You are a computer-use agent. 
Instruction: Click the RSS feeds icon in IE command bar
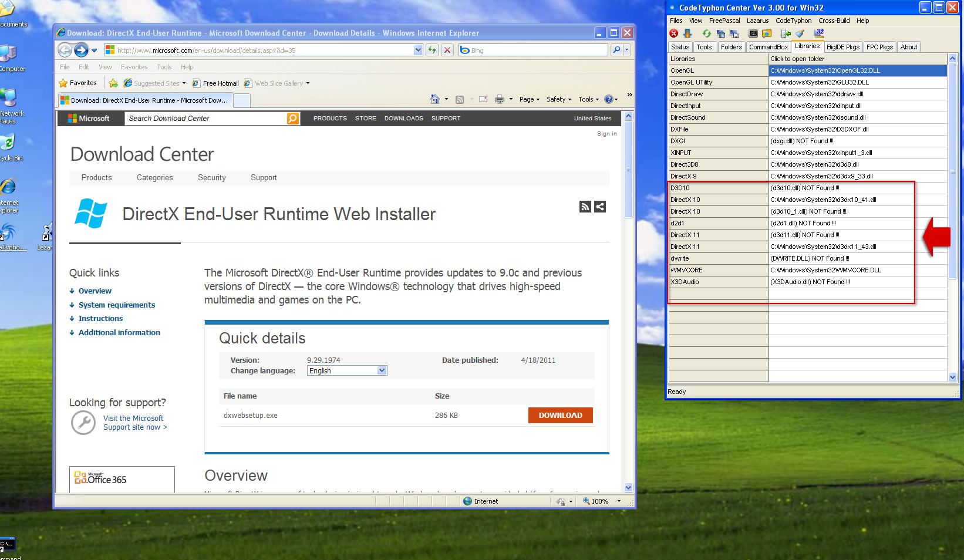click(460, 99)
